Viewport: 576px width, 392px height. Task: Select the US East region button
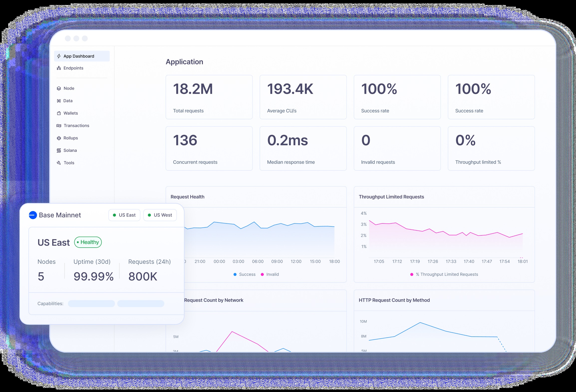point(124,215)
